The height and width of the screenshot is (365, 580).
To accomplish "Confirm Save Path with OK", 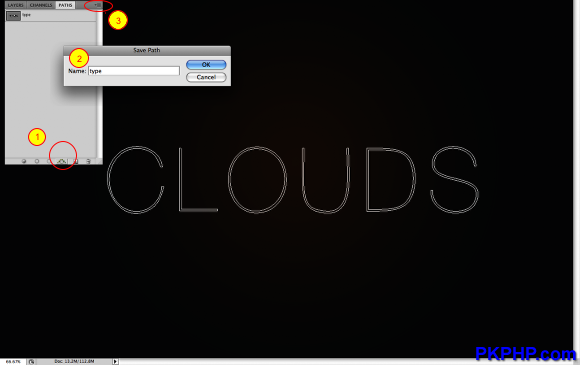I will click(206, 65).
